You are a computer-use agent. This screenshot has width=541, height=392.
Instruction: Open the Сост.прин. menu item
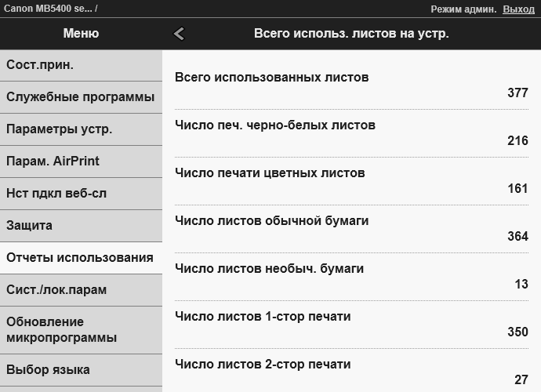(x=81, y=65)
